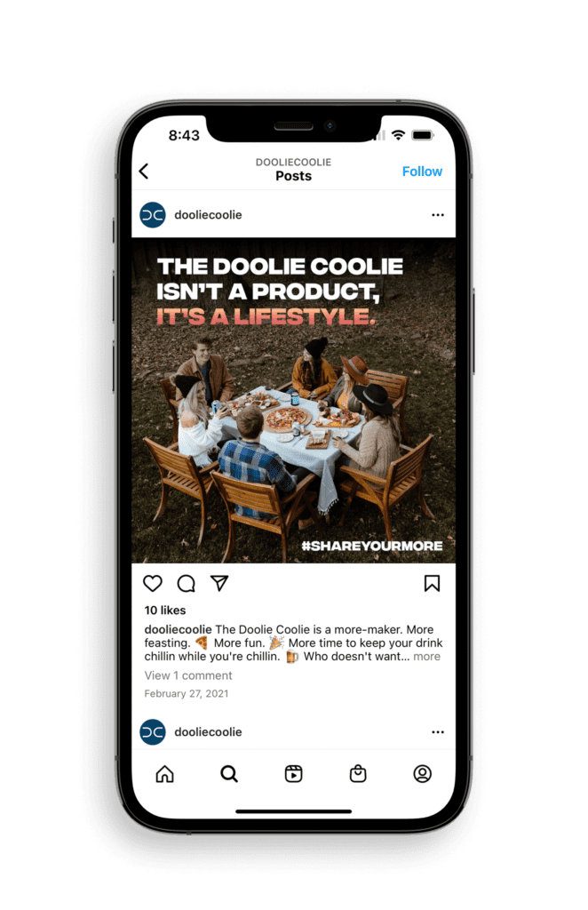Open the Reels tab
The height and width of the screenshot is (910, 588).
pyautogui.click(x=293, y=774)
